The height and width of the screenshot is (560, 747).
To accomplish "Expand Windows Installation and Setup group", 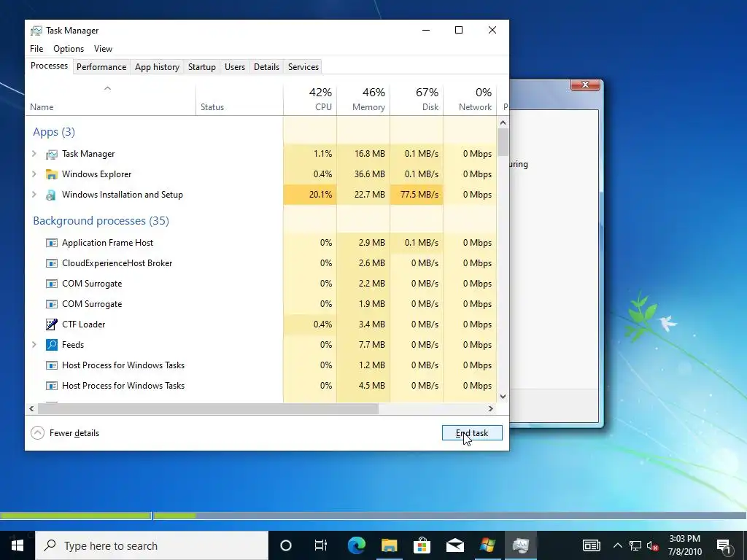I will [x=34, y=195].
